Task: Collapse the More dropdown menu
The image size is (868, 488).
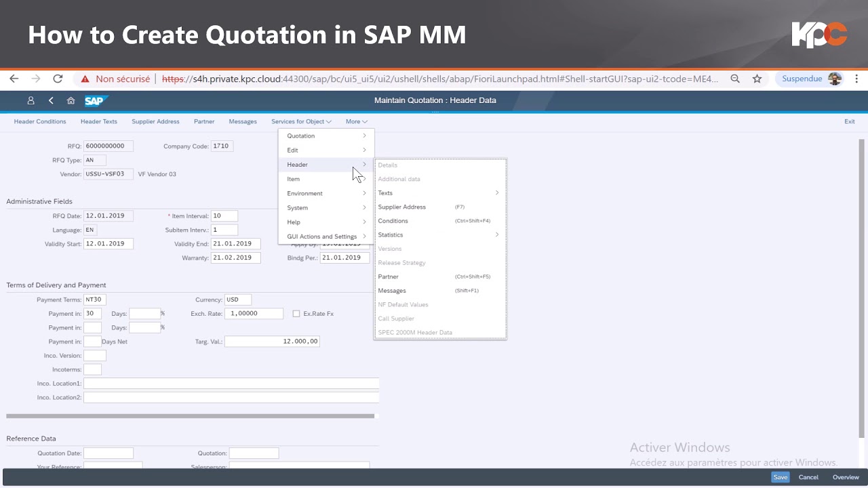Action: [x=357, y=122]
